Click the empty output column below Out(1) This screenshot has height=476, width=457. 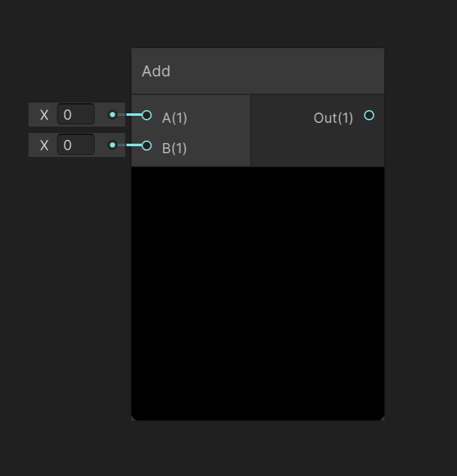316,149
